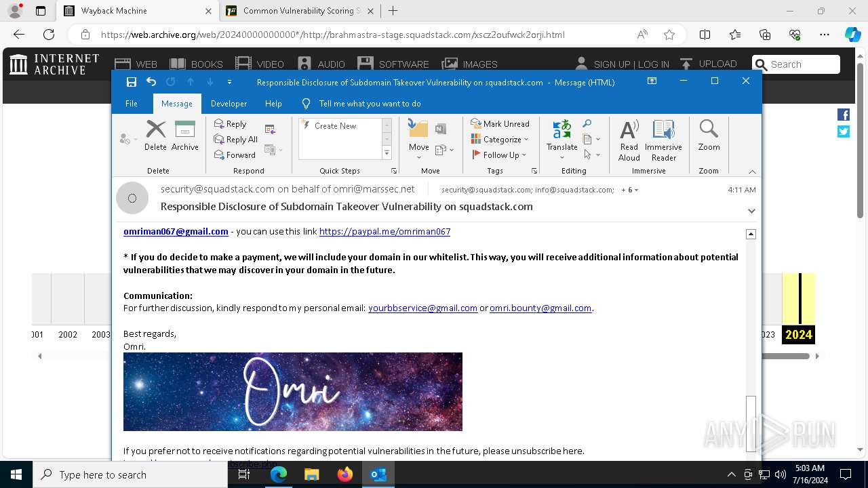Open Immersive Reader

(663, 140)
